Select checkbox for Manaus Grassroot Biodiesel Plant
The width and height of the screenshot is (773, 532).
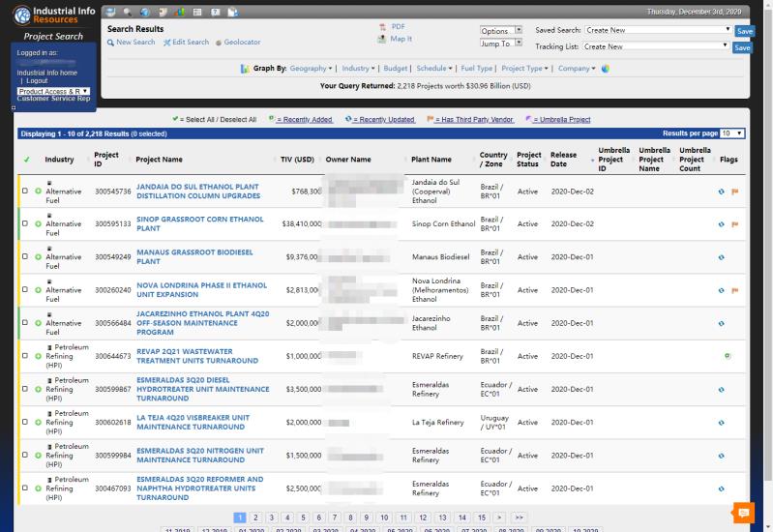click(x=25, y=257)
